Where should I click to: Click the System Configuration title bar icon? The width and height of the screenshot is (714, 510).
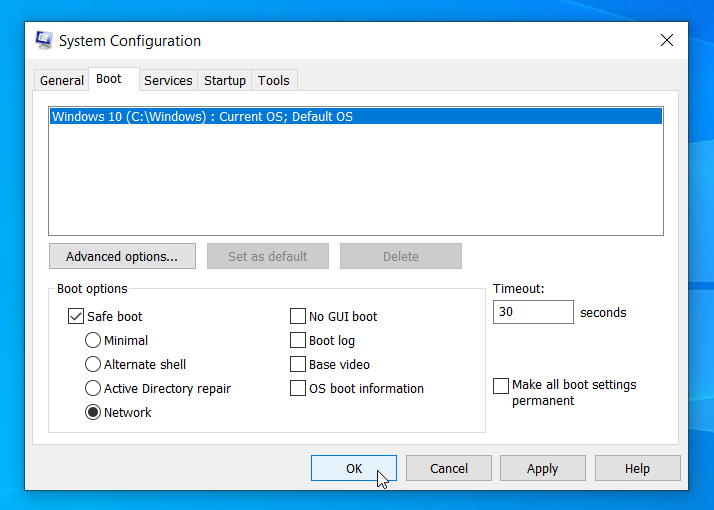point(44,41)
